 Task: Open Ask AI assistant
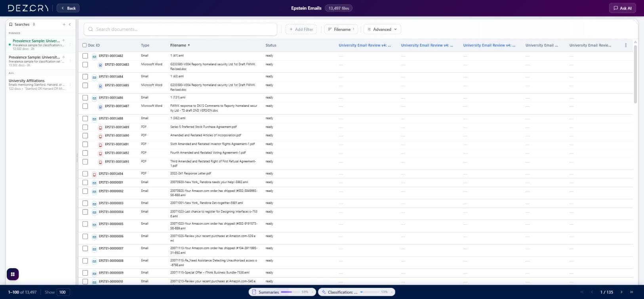623,8
